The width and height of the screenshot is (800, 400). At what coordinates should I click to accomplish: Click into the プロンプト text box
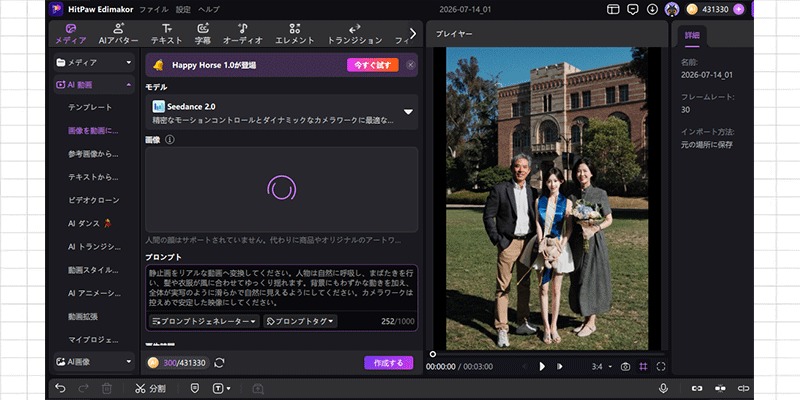282,288
